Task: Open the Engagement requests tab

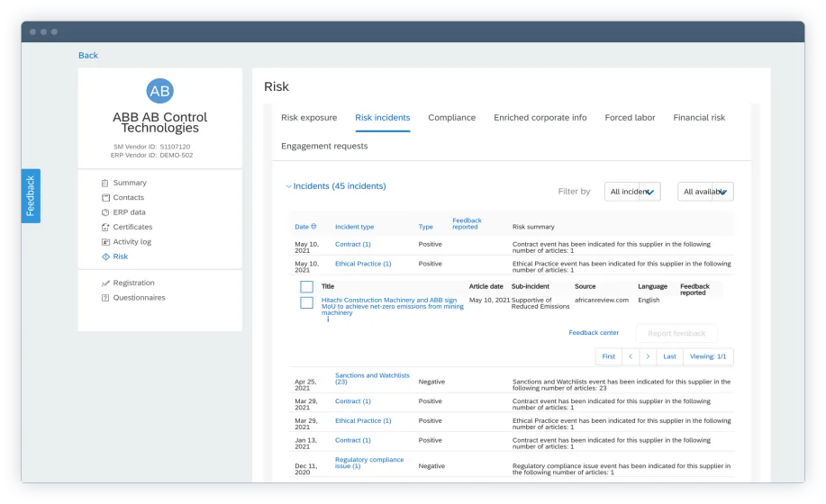Action: click(x=324, y=147)
